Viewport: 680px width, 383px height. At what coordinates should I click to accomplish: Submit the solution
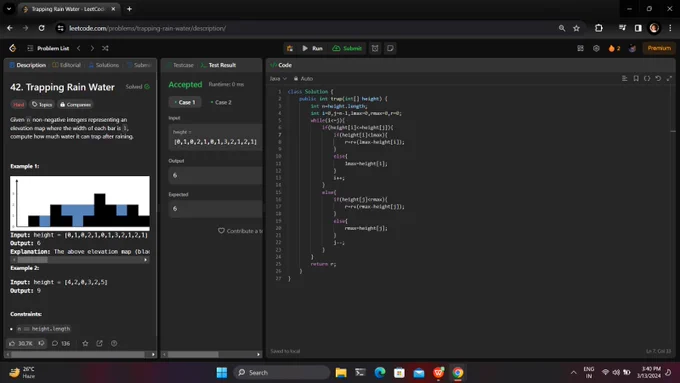pyautogui.click(x=347, y=48)
